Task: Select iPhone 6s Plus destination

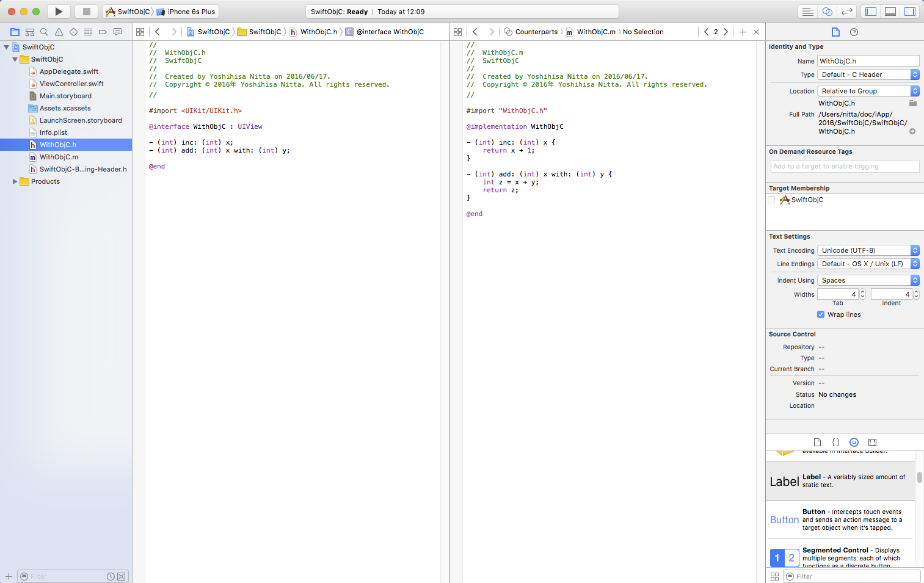Action: click(x=191, y=12)
